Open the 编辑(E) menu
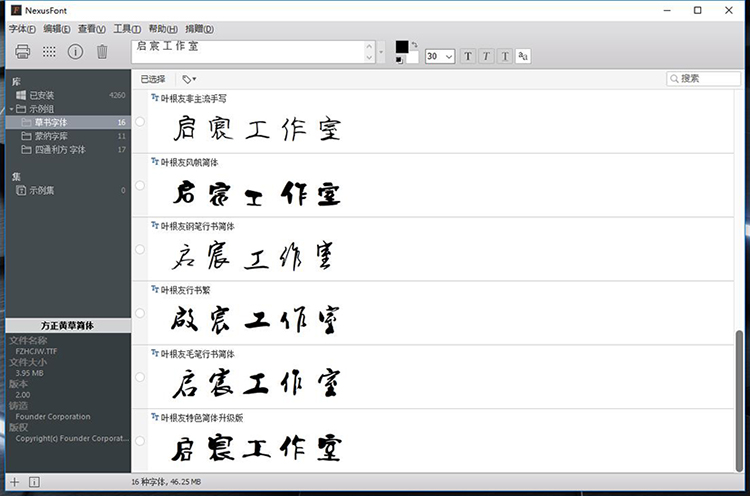 56,29
